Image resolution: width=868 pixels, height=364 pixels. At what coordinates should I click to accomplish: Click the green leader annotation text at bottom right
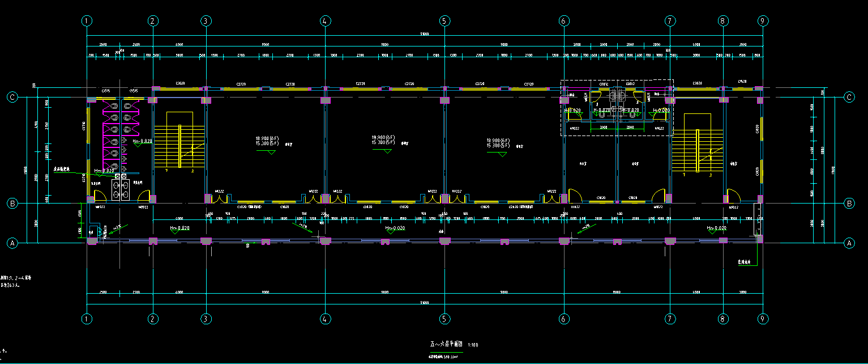click(x=743, y=263)
